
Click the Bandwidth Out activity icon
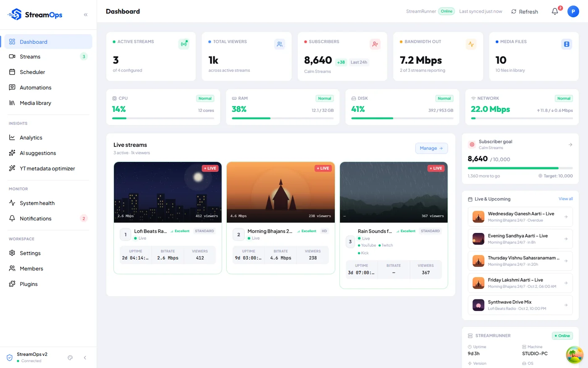tap(471, 44)
